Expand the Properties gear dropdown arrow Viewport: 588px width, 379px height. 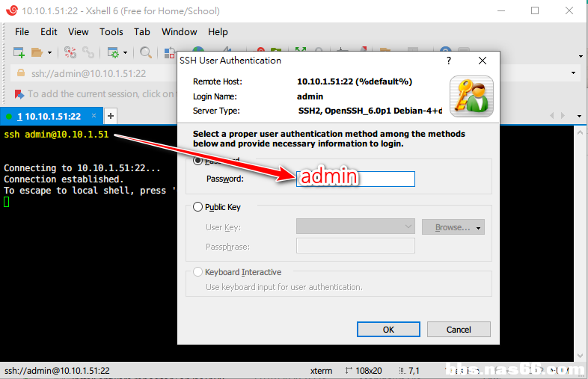[125, 53]
